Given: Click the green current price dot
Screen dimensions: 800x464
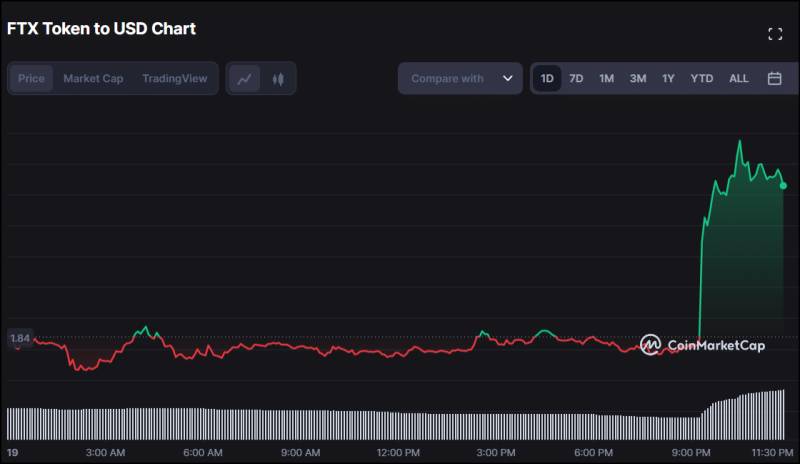Looking at the screenshot, I should click(783, 186).
